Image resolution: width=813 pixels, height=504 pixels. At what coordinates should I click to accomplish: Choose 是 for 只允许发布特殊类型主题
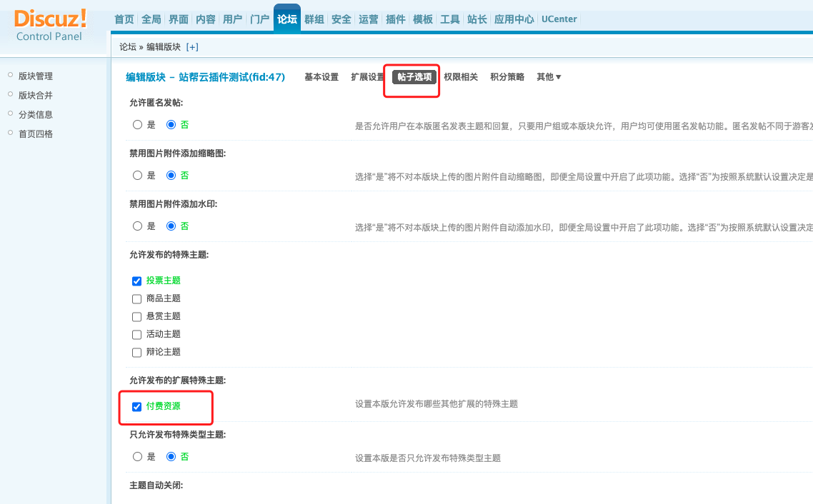[138, 456]
